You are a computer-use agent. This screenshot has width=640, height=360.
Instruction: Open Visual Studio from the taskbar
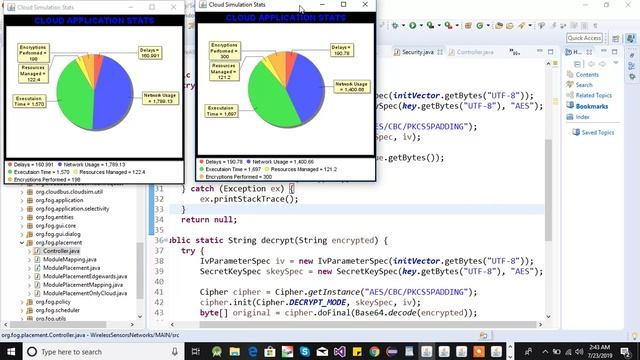coord(340,351)
